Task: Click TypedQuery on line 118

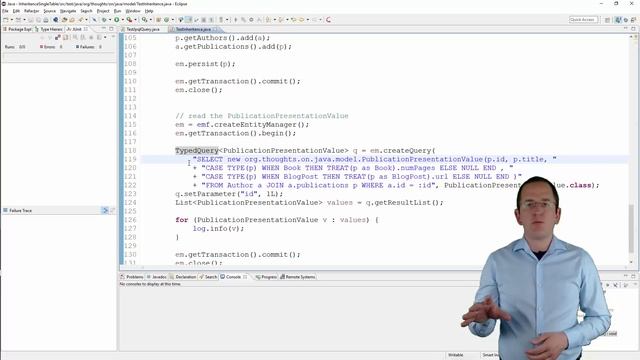Action: [x=197, y=151]
